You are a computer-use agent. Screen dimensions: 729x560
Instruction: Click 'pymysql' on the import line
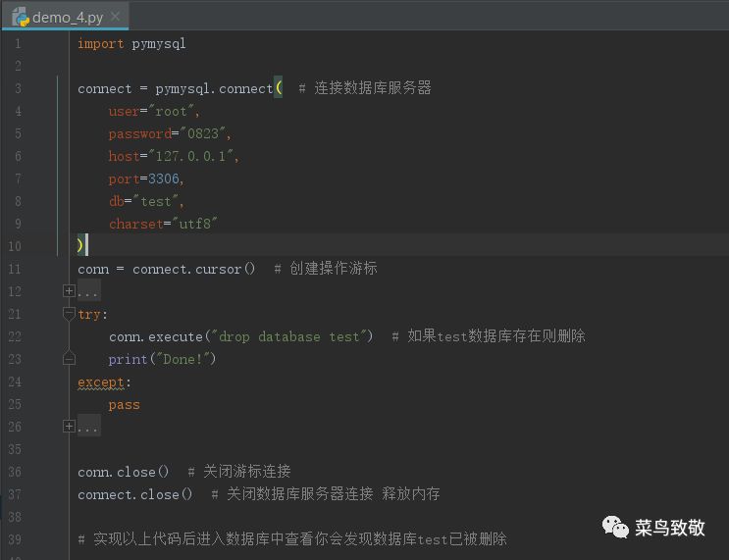pyautogui.click(x=159, y=44)
